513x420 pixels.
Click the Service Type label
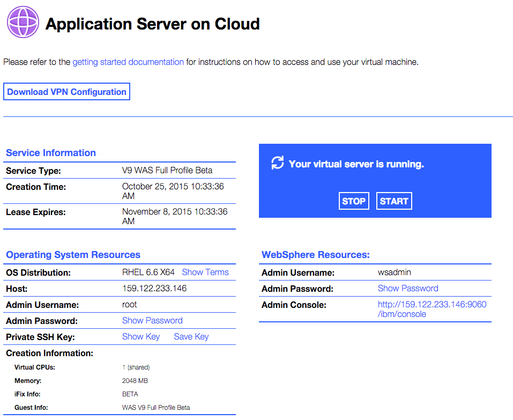coord(33,171)
